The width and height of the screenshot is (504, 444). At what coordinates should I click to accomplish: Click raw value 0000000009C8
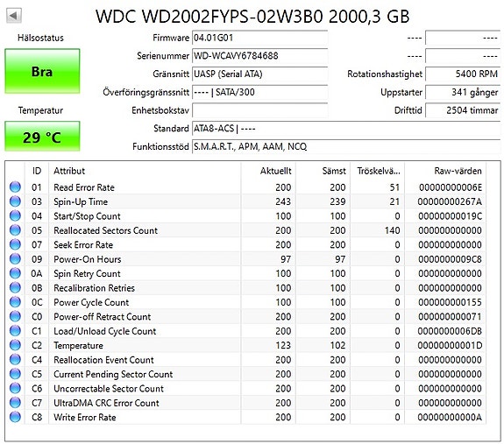450,259
